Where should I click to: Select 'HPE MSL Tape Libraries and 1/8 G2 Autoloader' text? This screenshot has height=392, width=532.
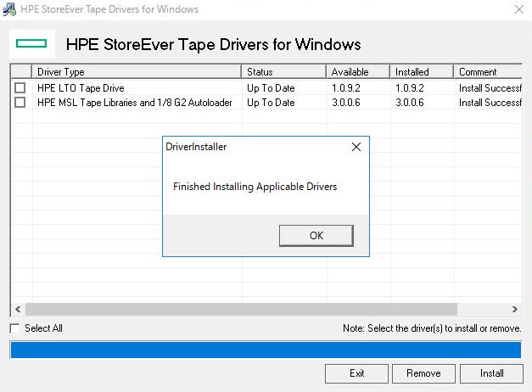(x=135, y=103)
